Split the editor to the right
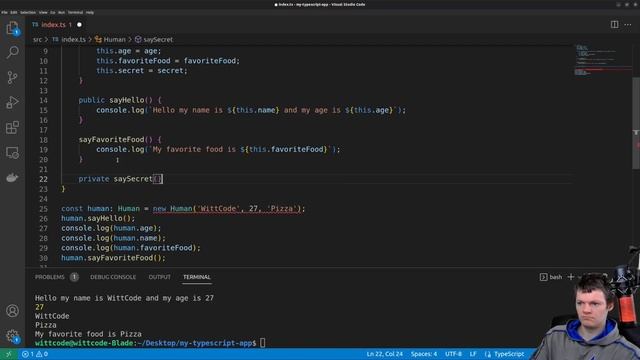Image resolution: width=640 pixels, height=360 pixels. point(614,24)
